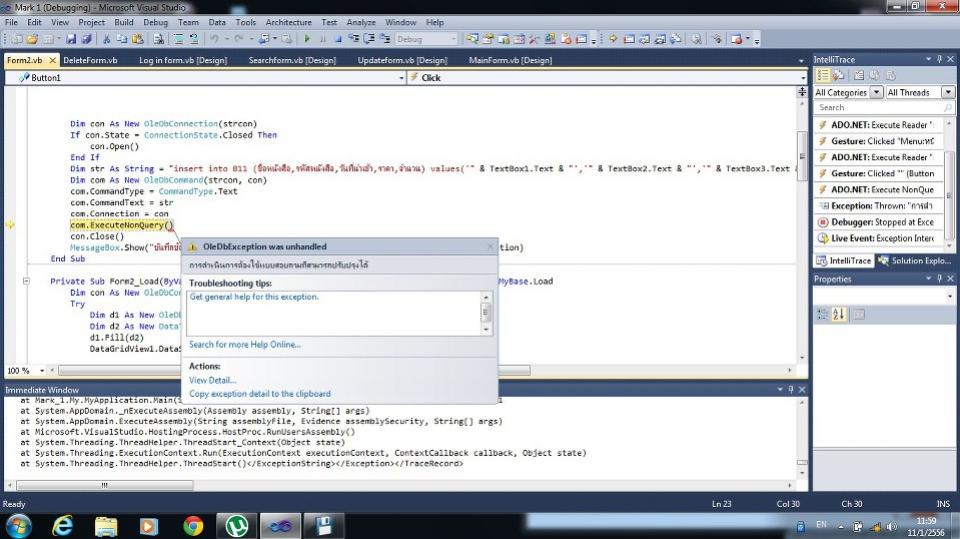The width and height of the screenshot is (960, 539).
Task: Click IntelliTrace Save recording icon
Action: click(859, 75)
